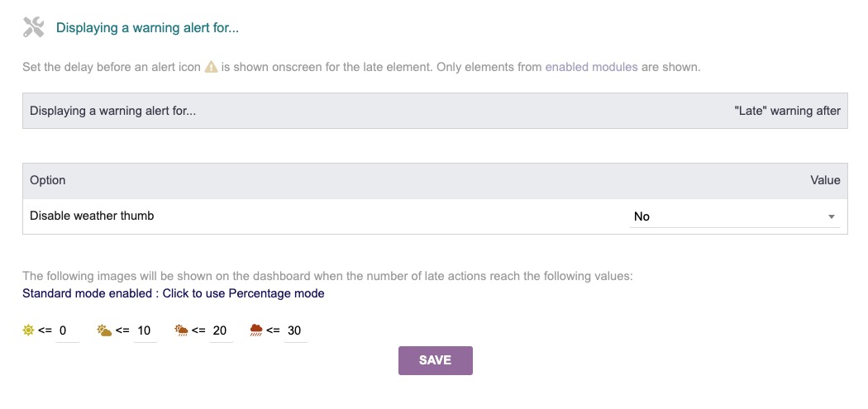Viewport: 868px width, 409px height.
Task: Click the "Late" warning after column header
Action: click(787, 111)
